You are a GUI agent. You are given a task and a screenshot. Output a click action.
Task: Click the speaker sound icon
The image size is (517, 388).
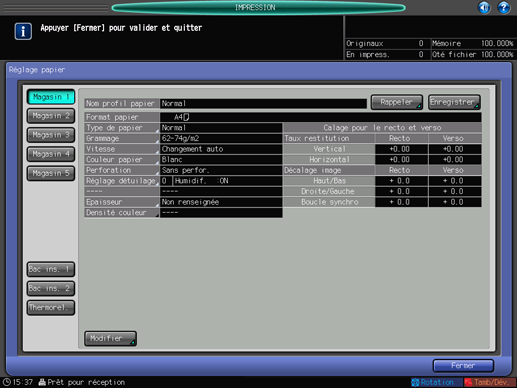484,7
